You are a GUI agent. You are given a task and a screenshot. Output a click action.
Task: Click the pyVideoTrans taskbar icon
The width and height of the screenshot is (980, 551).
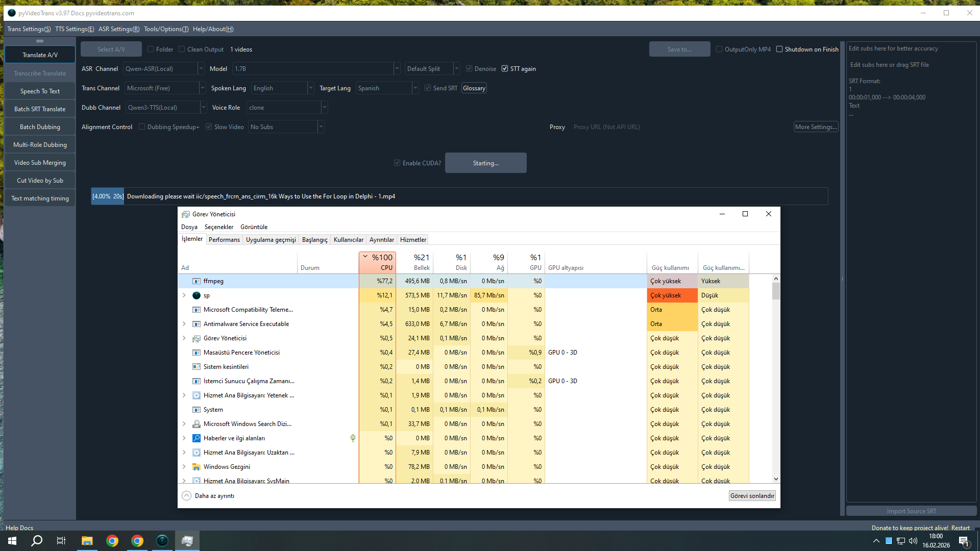point(162,541)
